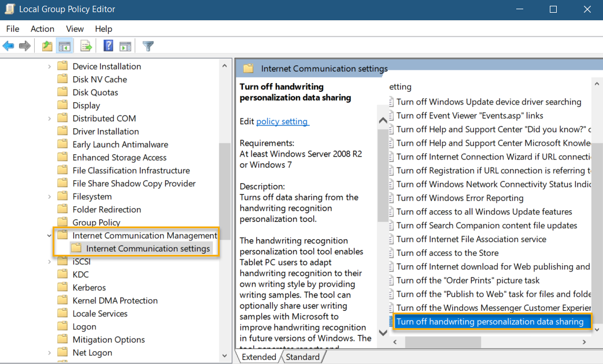
Task: Open the View menu
Action: click(75, 28)
